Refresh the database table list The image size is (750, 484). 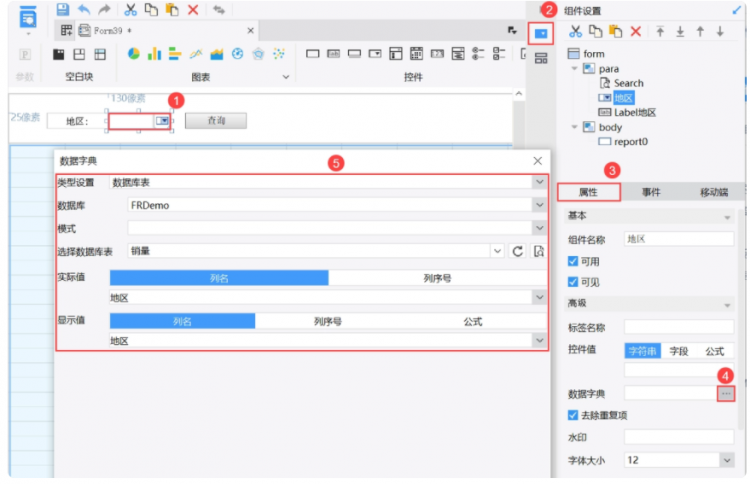click(x=518, y=251)
